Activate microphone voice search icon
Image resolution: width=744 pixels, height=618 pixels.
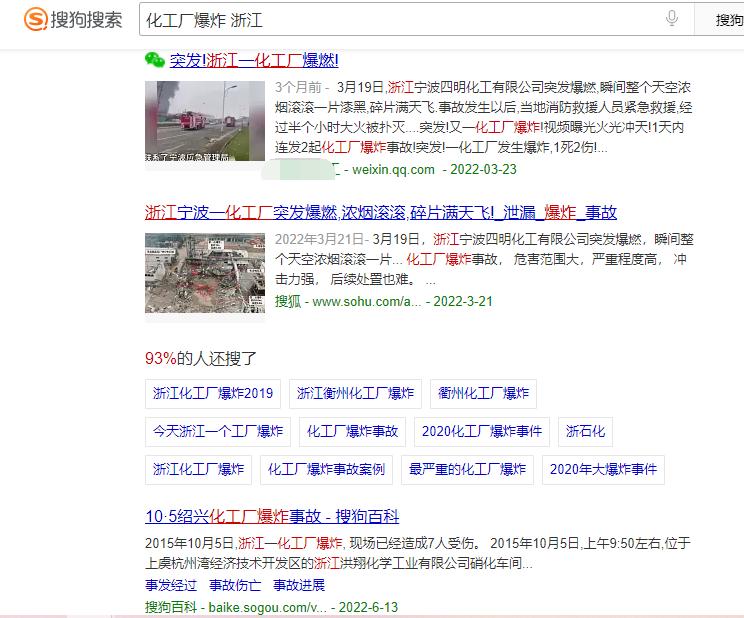click(671, 19)
